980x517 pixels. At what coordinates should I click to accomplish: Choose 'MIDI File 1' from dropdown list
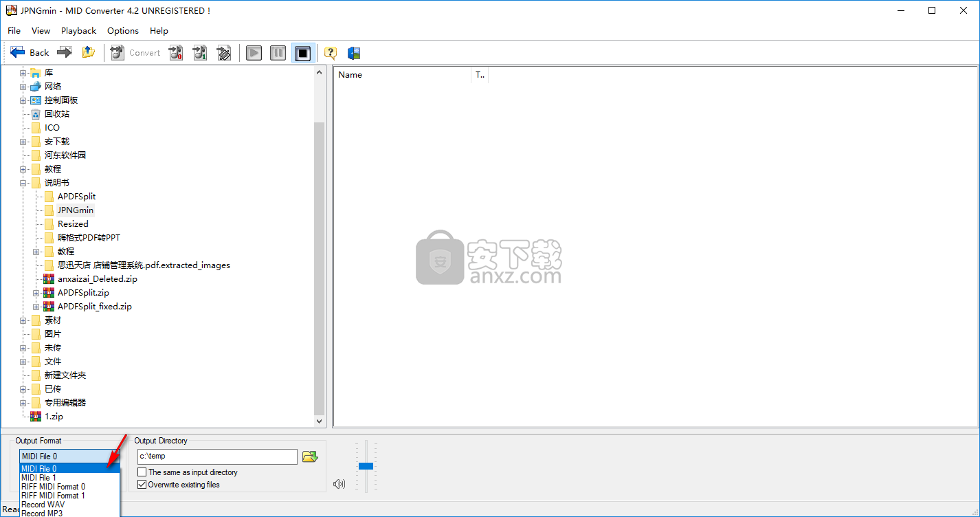click(x=69, y=478)
